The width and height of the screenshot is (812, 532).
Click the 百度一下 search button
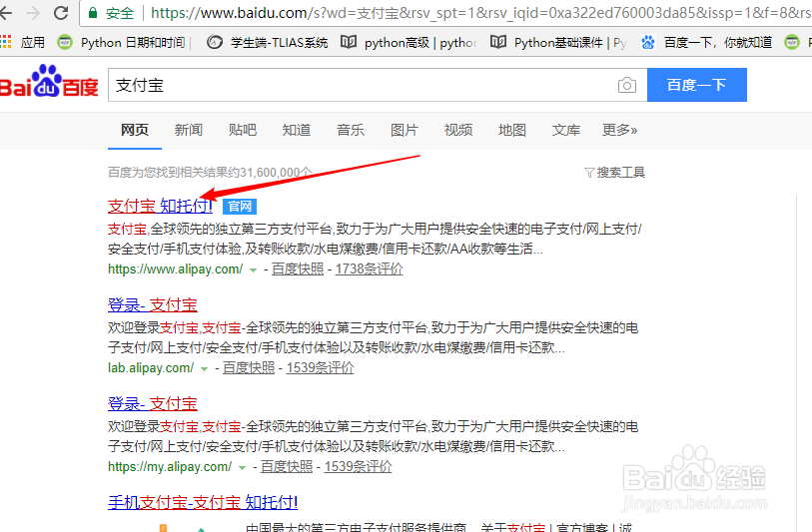click(696, 85)
